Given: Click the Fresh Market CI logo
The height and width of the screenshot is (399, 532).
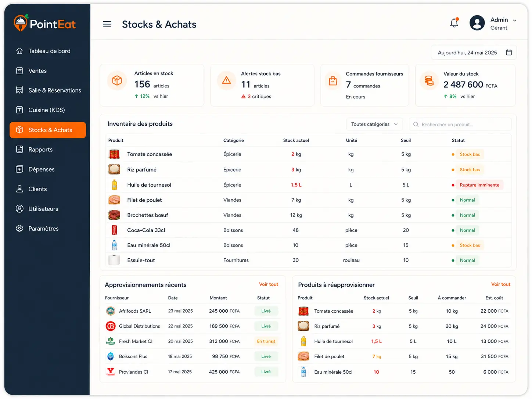Looking at the screenshot, I should (111, 341).
